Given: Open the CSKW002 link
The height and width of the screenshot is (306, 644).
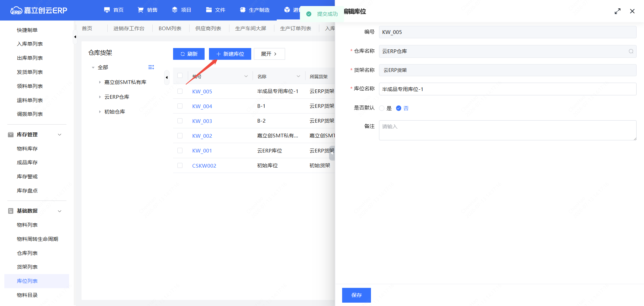Looking at the screenshot, I should pyautogui.click(x=204, y=166).
